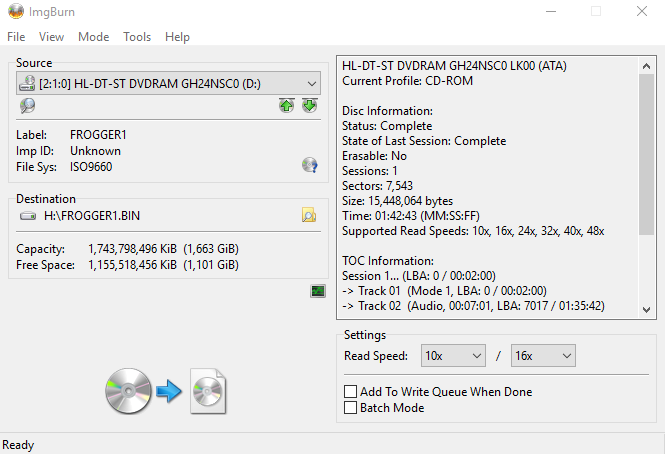This screenshot has height=454, width=665.
Task: Open the Help menu
Action: pyautogui.click(x=177, y=37)
